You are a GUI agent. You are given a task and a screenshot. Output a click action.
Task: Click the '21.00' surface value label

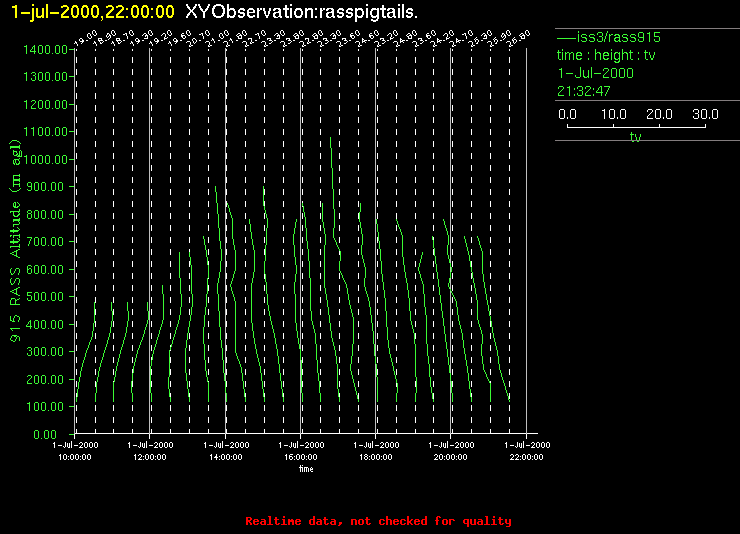tap(218, 38)
